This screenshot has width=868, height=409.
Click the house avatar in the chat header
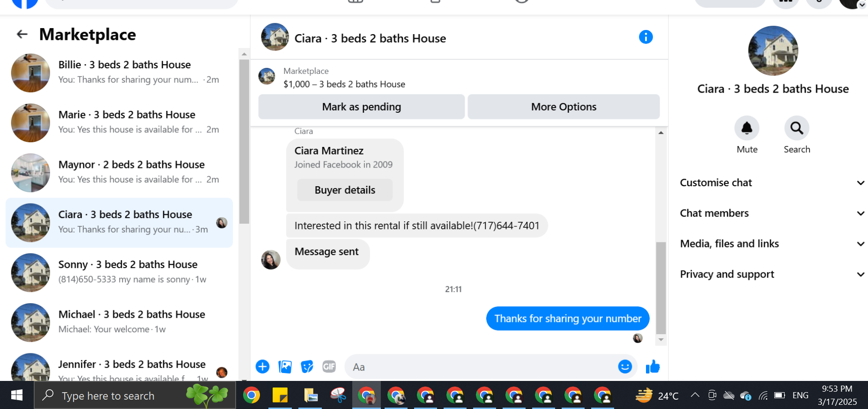(275, 37)
